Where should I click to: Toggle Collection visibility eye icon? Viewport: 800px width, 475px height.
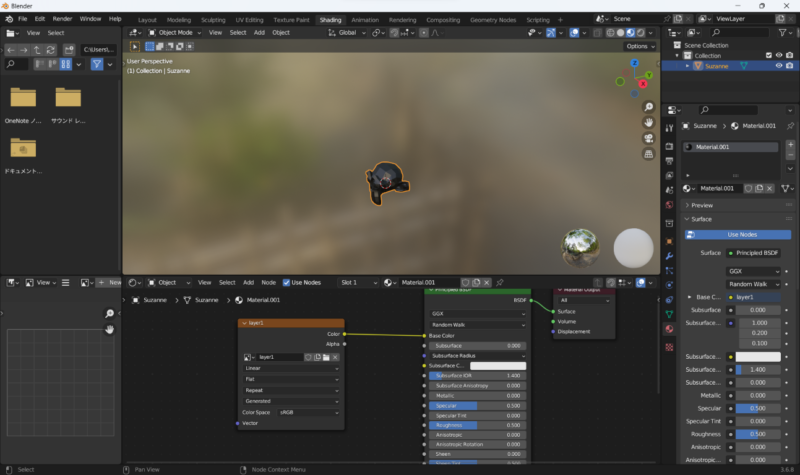click(x=779, y=55)
